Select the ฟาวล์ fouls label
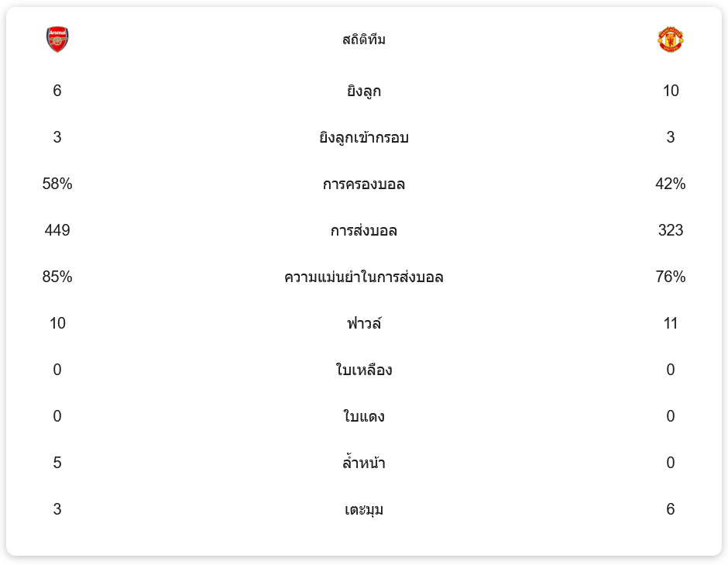The width and height of the screenshot is (728, 565). click(x=364, y=324)
